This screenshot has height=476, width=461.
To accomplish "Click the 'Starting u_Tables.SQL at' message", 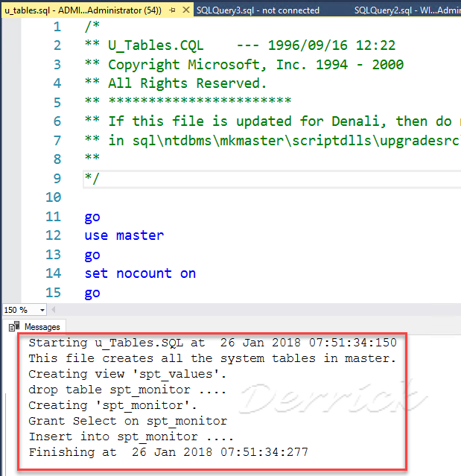I will pos(212,343).
